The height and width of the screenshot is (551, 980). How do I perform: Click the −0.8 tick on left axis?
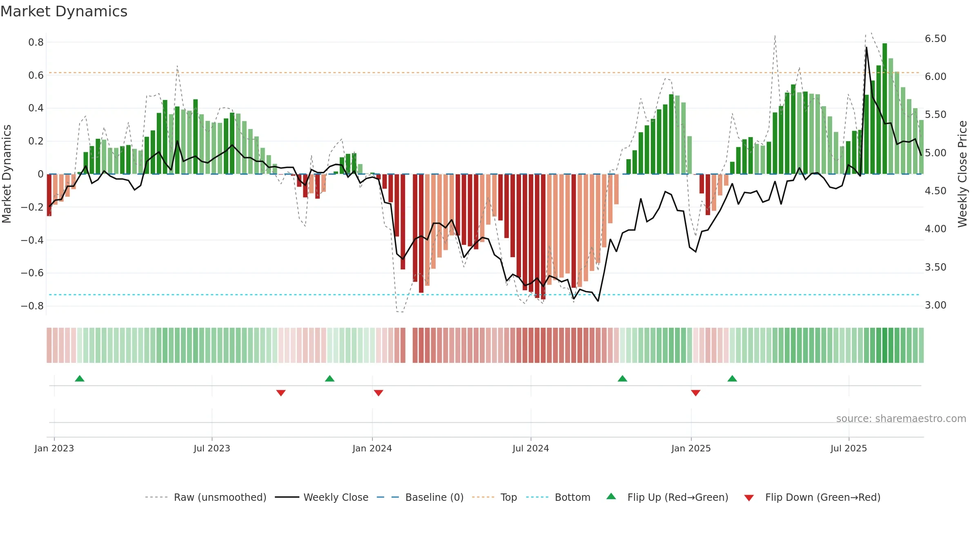pyautogui.click(x=32, y=306)
